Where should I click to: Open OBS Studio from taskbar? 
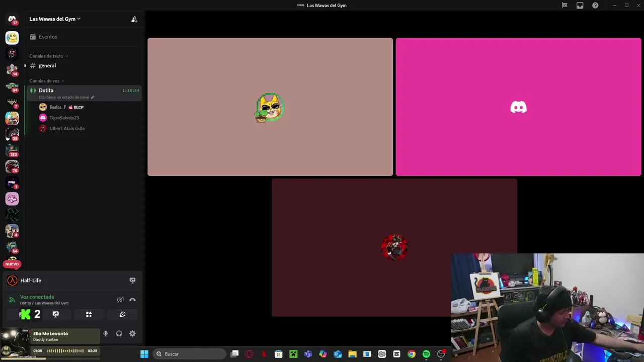click(441, 354)
